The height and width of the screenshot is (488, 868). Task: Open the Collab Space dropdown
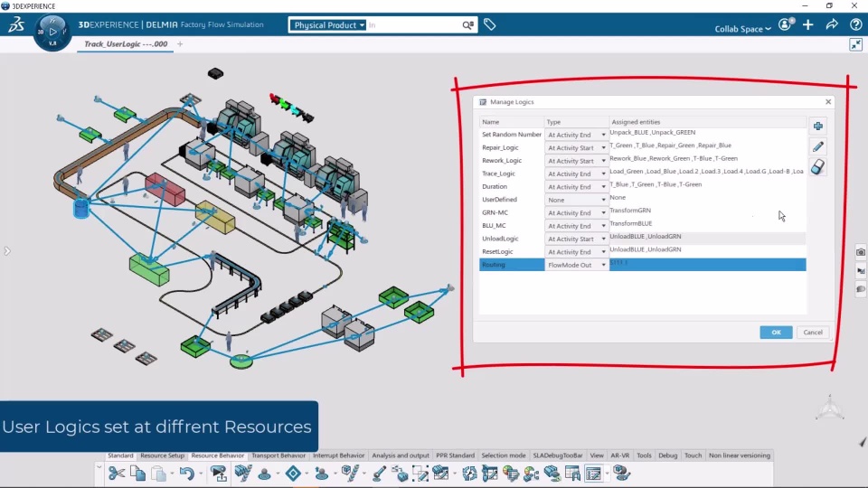coord(742,29)
